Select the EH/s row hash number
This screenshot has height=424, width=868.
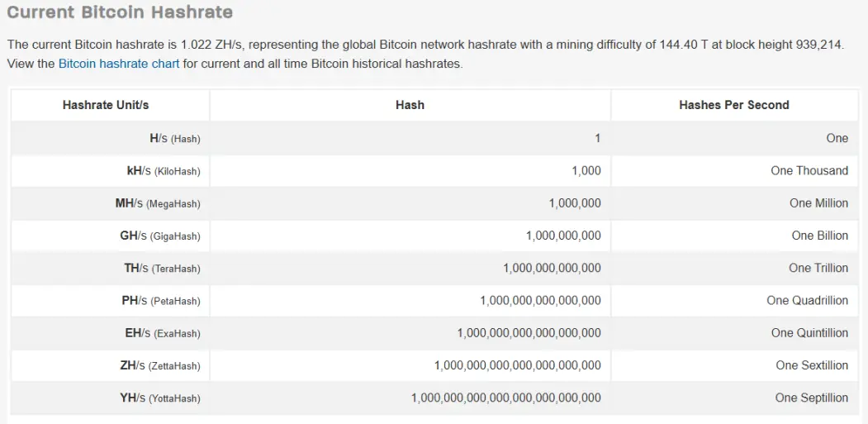[x=529, y=333]
